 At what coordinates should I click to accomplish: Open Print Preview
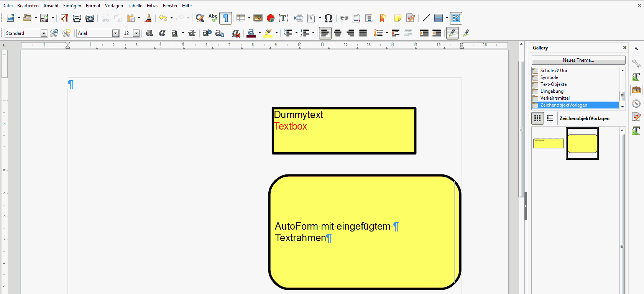point(90,18)
